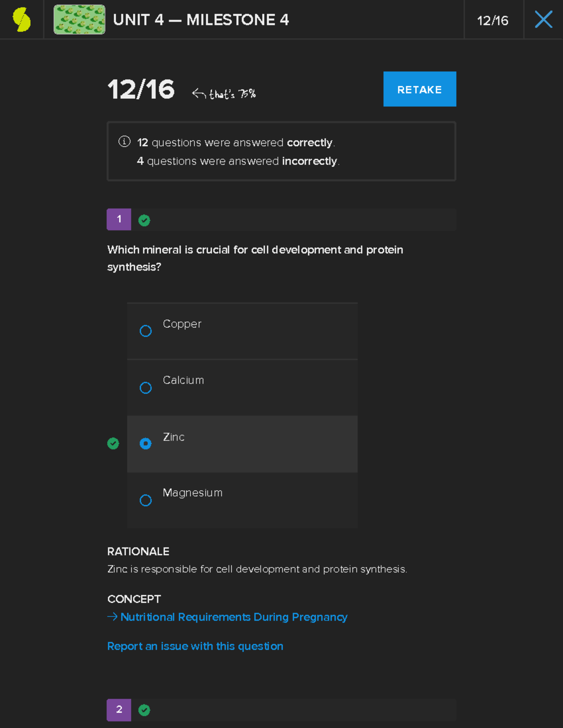563x728 pixels.
Task: Click green checkmark next to question 1
Action: point(144,220)
